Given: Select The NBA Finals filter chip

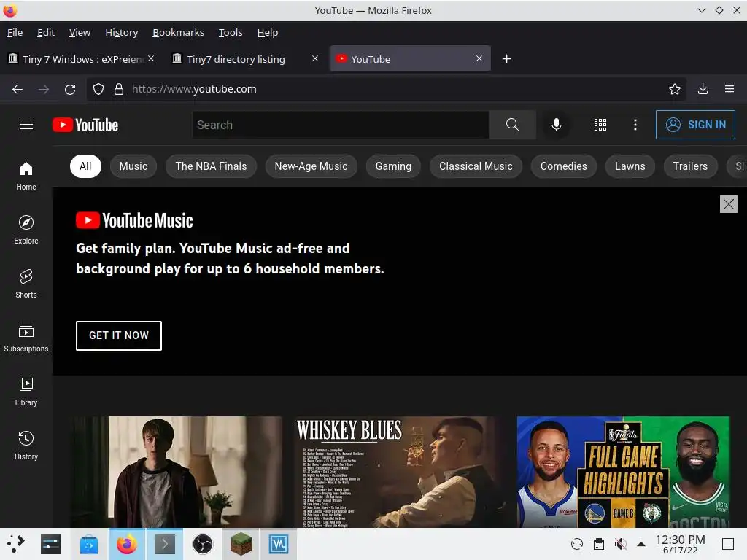Looking at the screenshot, I should 211,166.
